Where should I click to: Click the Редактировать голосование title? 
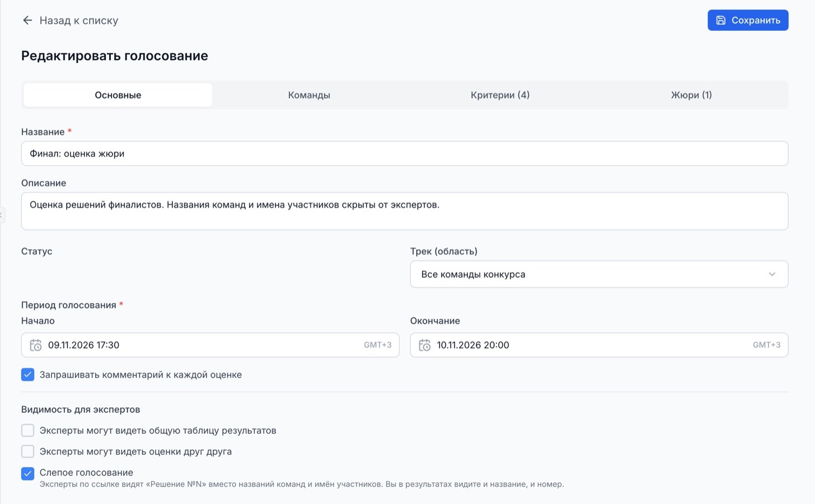115,56
